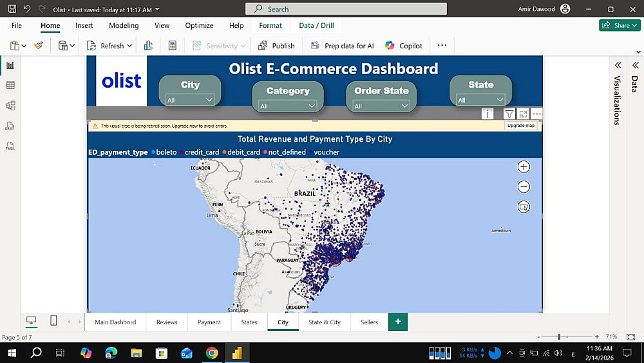Viewport: 644px width, 363px height.
Task: Go to State & City page tab
Action: (325, 322)
